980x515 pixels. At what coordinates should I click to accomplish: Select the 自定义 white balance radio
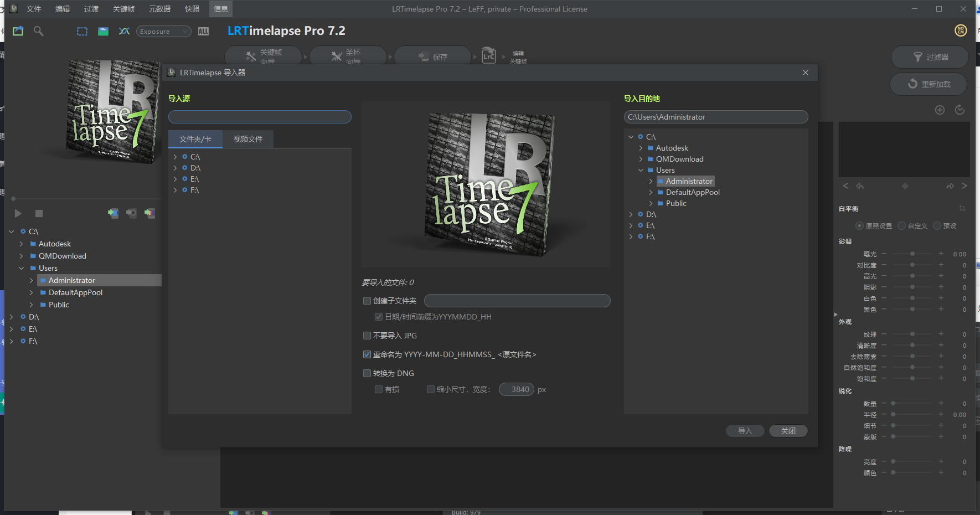pos(902,225)
